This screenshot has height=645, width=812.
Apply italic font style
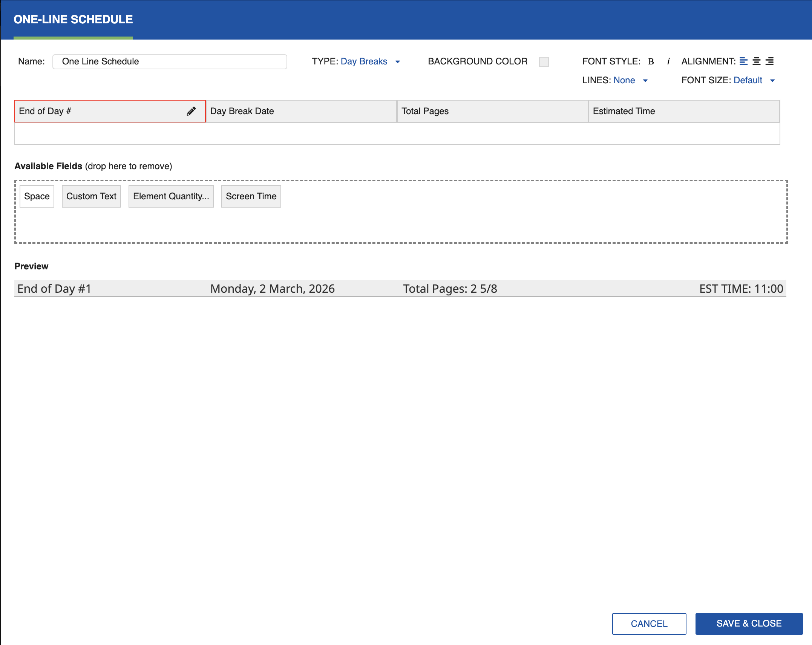click(x=668, y=61)
